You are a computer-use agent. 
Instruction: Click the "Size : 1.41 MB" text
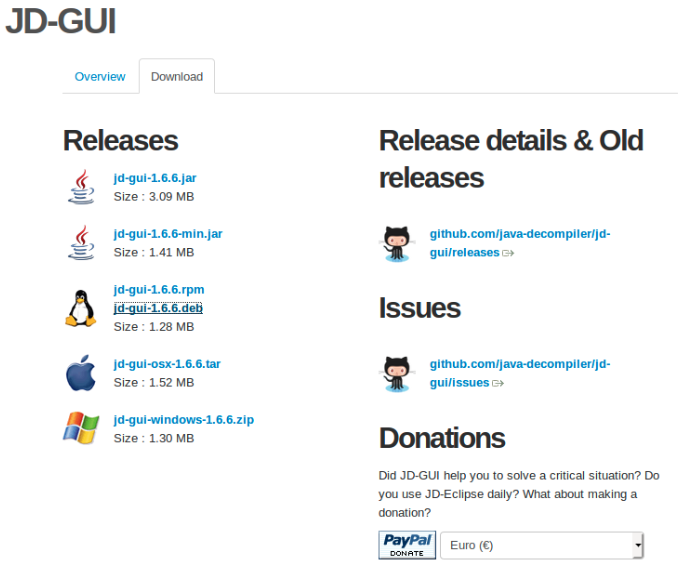(154, 252)
